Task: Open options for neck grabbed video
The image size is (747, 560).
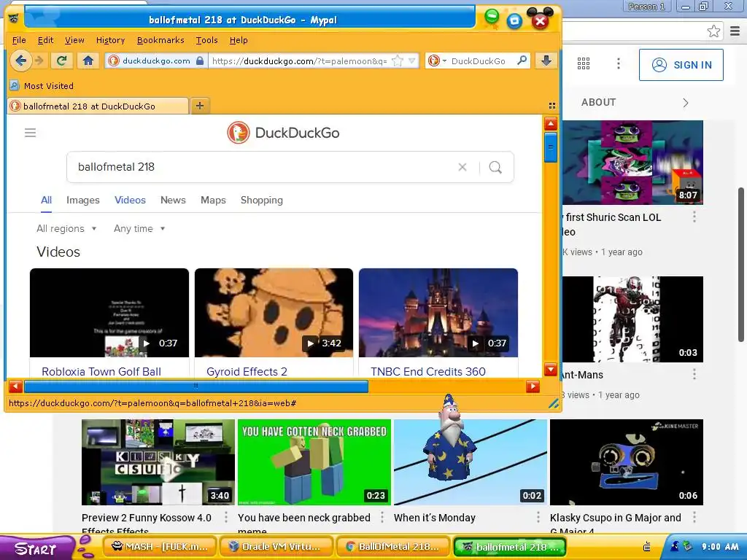Action: click(382, 517)
